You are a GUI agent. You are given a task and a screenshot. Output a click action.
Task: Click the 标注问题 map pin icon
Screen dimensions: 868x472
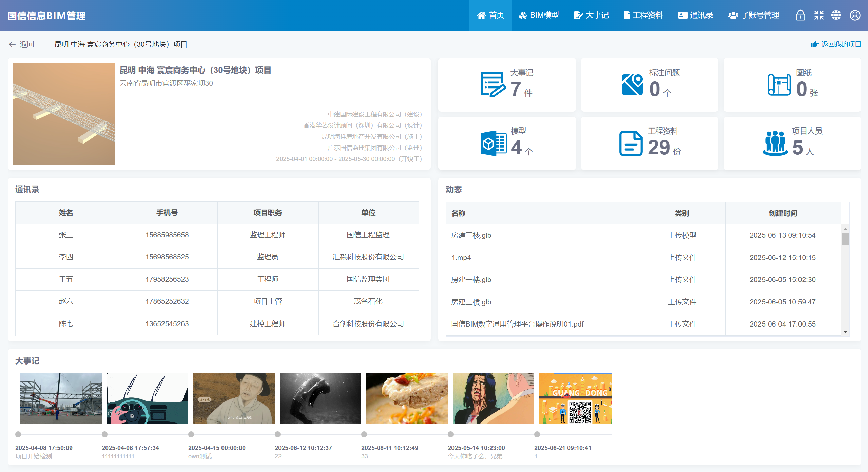[x=632, y=84]
